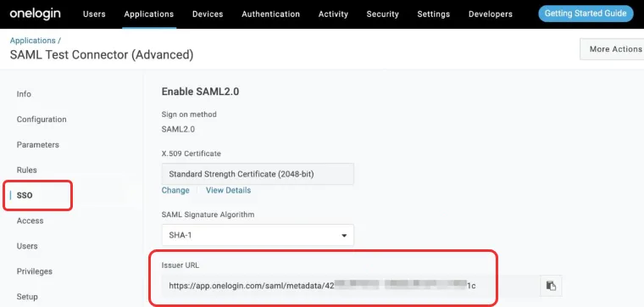This screenshot has width=644, height=307.
Task: Select the Setup sidebar tab
Action: (x=27, y=296)
